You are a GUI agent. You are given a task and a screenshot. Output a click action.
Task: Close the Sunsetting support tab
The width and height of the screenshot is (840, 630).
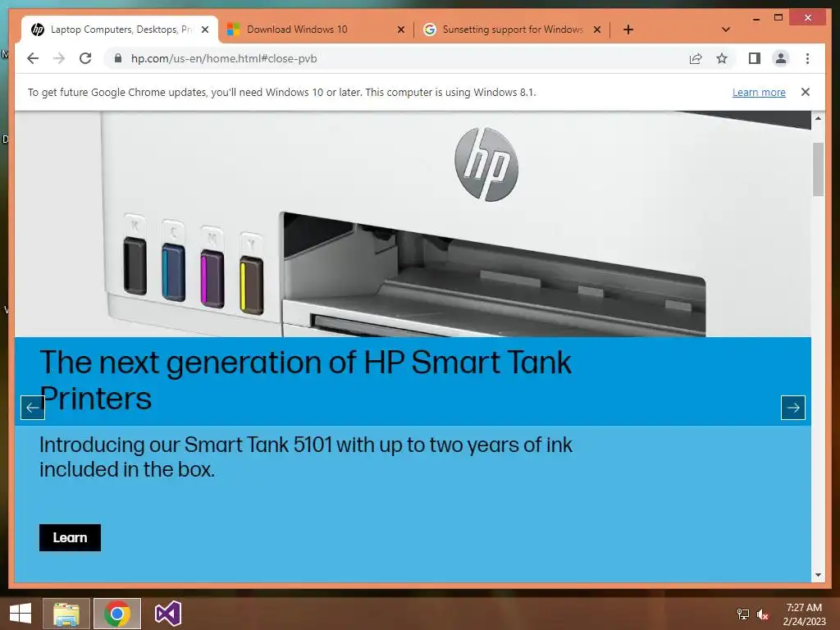[597, 30]
